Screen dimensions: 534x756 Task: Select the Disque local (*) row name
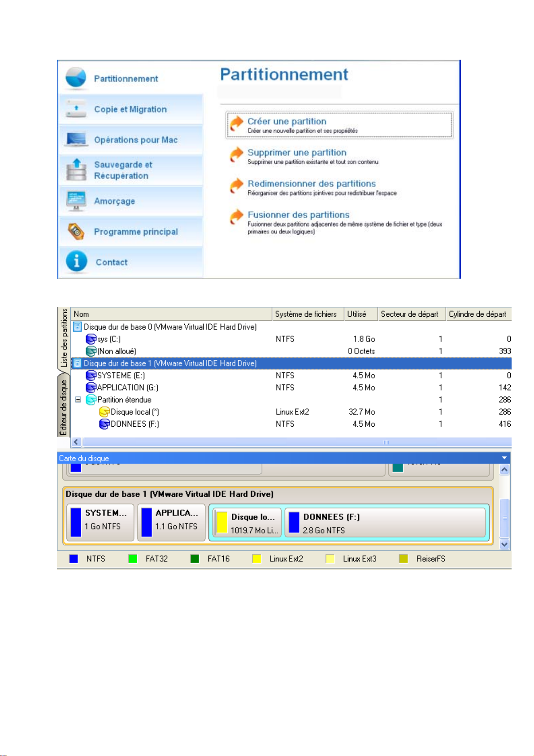(135, 412)
